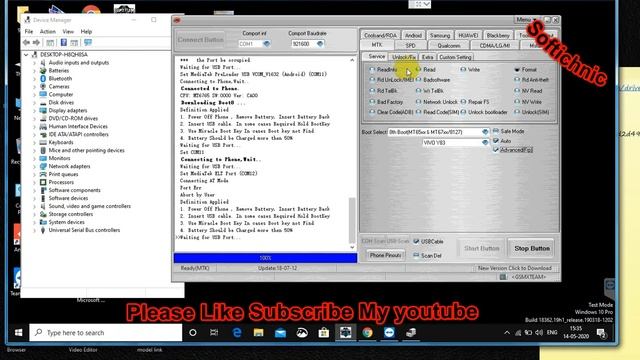The image size is (640, 360).
Task: Switch to Samsung tab
Action: (x=440, y=36)
